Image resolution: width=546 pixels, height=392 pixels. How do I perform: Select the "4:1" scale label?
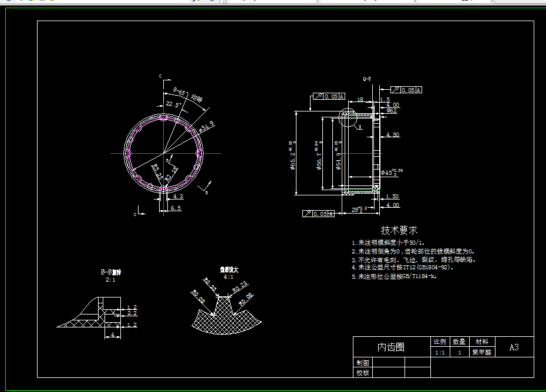click(x=228, y=277)
